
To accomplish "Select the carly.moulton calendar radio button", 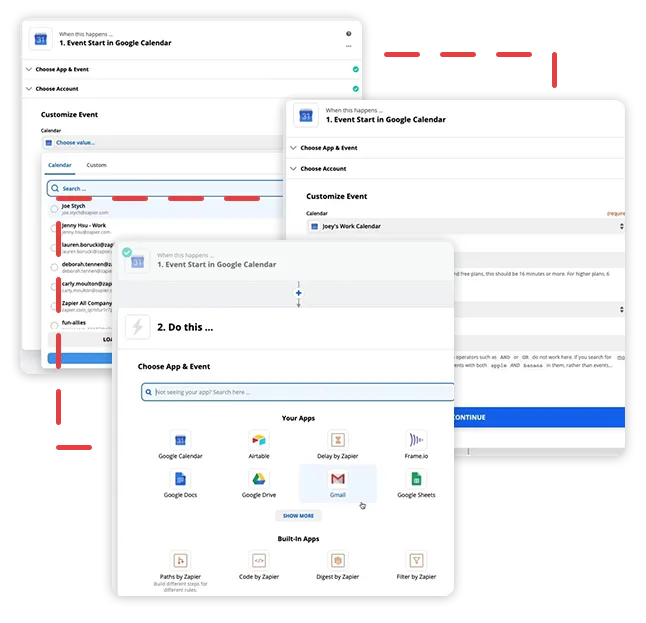I will pyautogui.click(x=54, y=286).
